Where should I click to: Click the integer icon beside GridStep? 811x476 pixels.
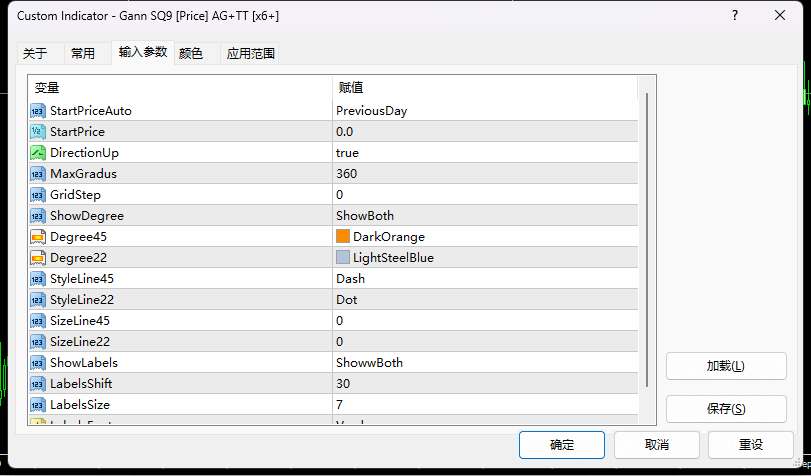[38, 195]
